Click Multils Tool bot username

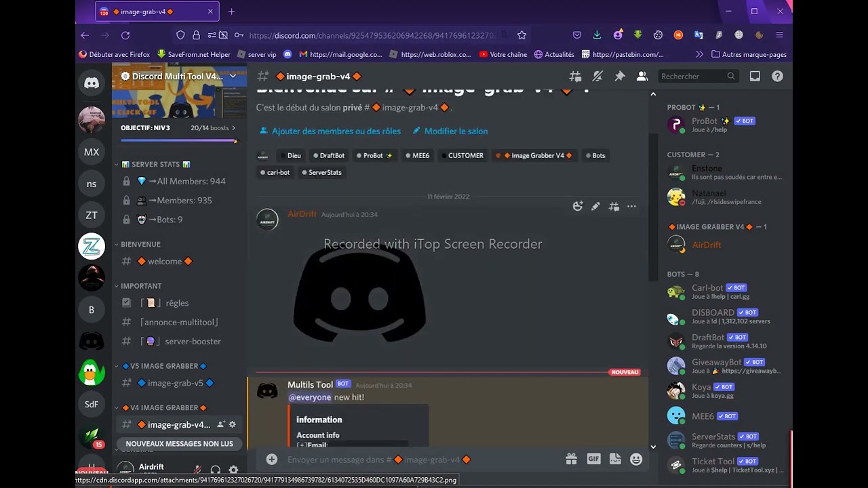[x=310, y=384]
